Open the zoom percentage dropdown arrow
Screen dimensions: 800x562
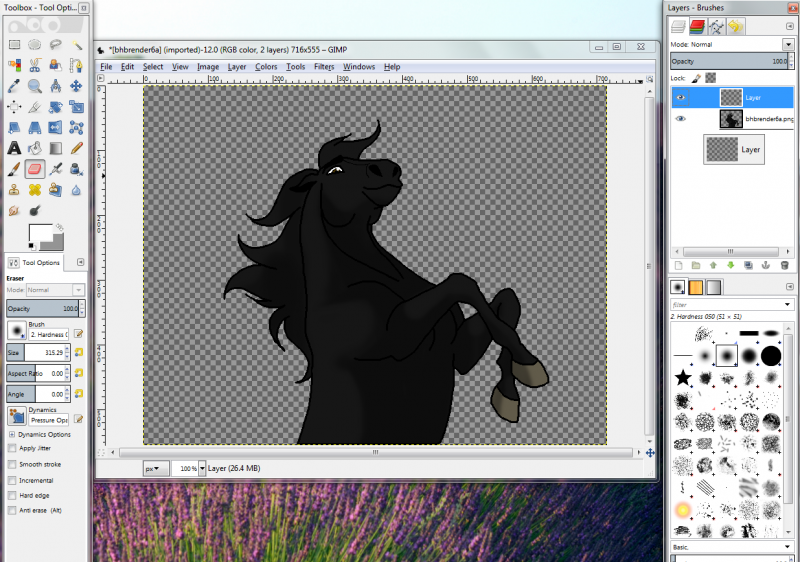click(202, 468)
